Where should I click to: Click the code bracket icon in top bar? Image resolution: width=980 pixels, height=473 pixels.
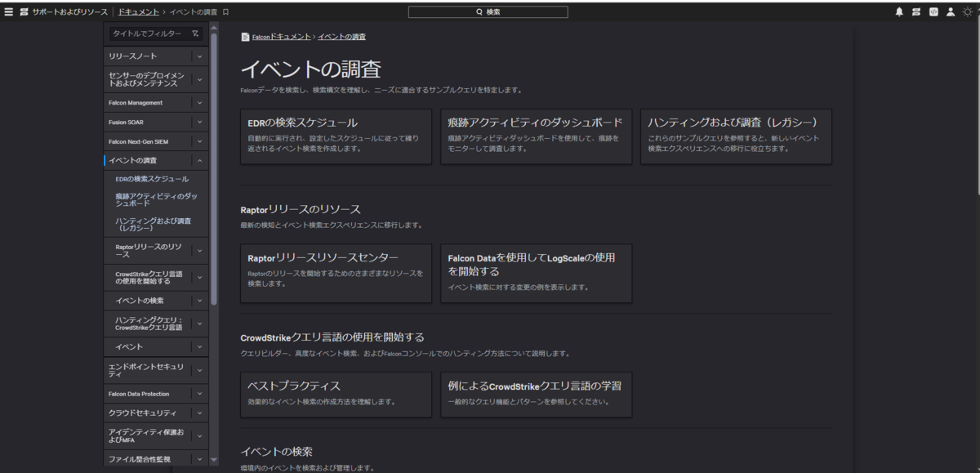[x=933, y=12]
